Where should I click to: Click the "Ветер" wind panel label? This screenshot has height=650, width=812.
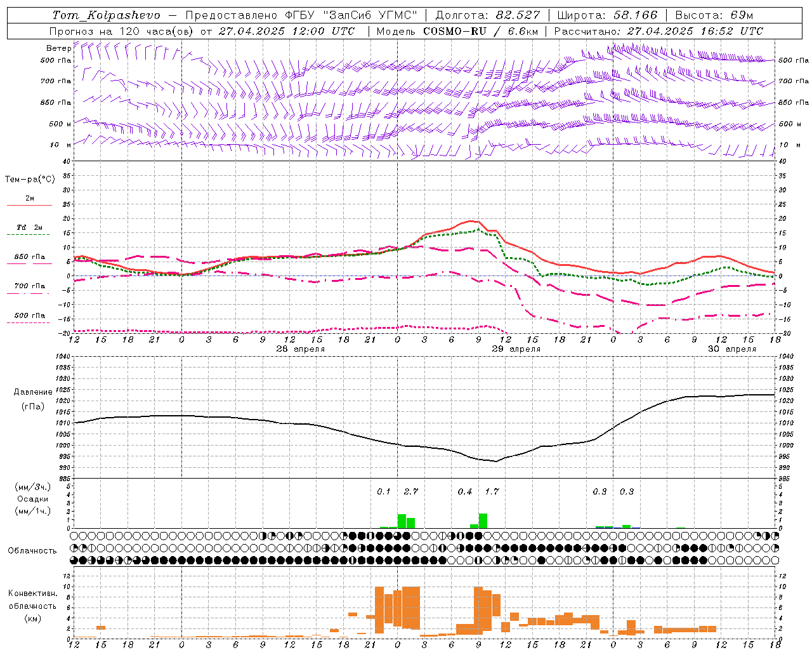[x=58, y=48]
